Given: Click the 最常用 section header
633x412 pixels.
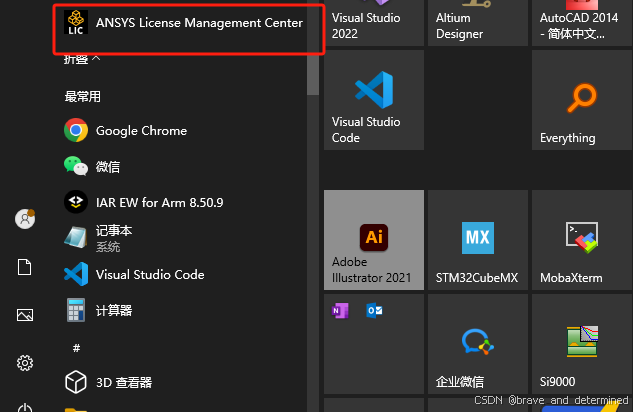Looking at the screenshot, I should [82, 96].
